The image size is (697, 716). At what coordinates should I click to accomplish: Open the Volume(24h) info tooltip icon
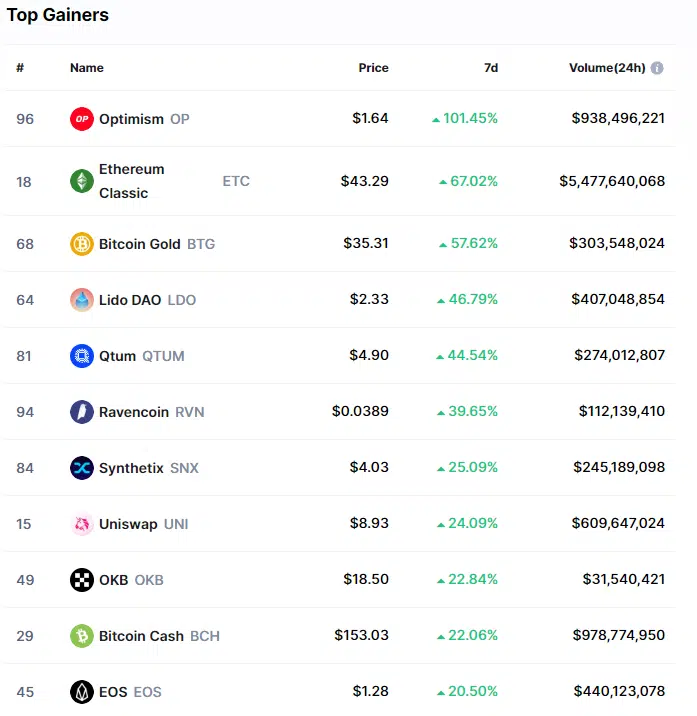[x=657, y=68]
